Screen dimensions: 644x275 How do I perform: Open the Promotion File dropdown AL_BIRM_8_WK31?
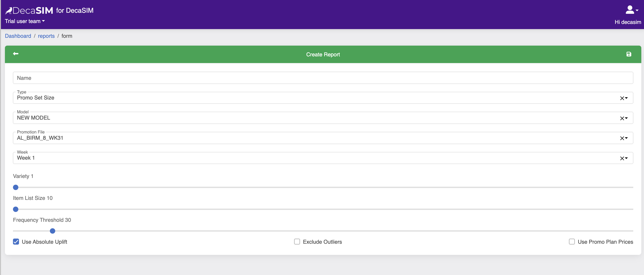(323, 138)
